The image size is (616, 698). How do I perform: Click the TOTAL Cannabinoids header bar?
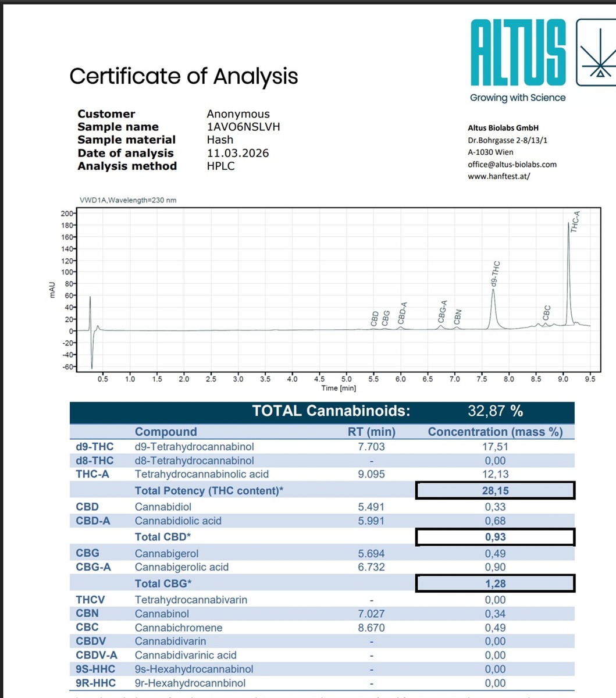(x=322, y=411)
